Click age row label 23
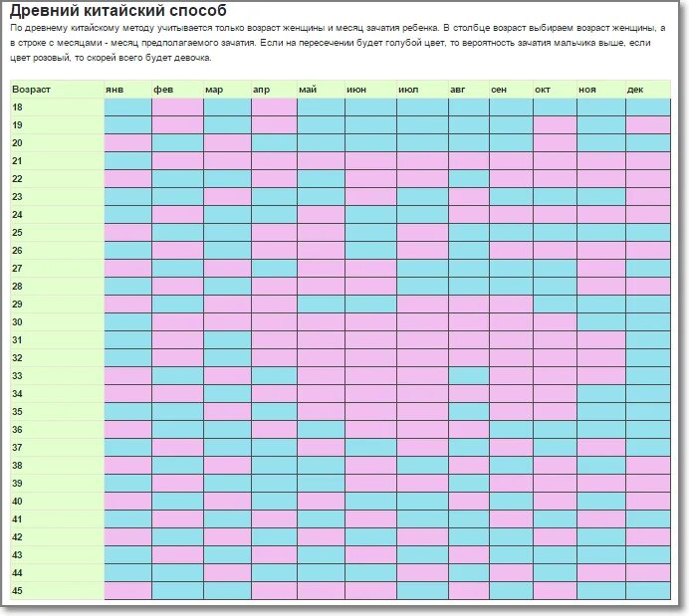This screenshot has height=616, width=689. [17, 197]
